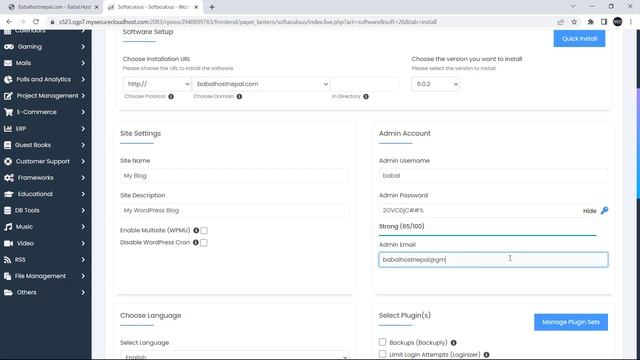Click the browser address bar URL
Image resolution: width=640 pixels, height=360 pixels.
(x=248, y=22)
